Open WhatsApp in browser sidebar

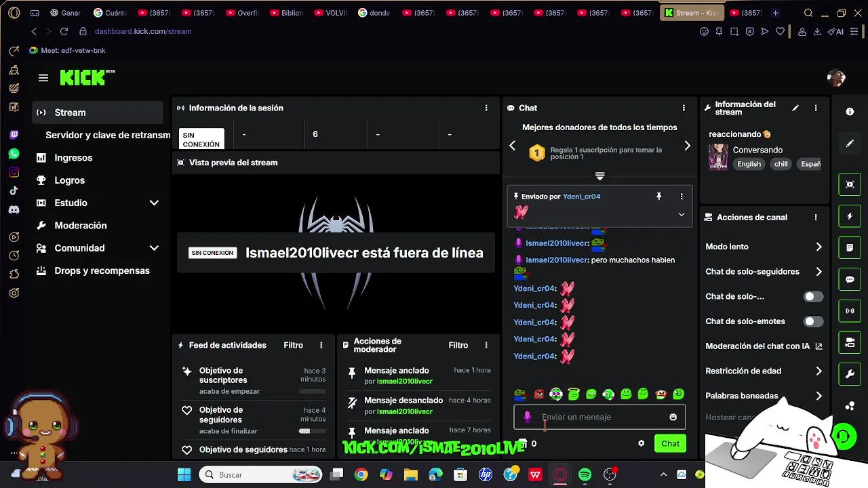point(14,154)
